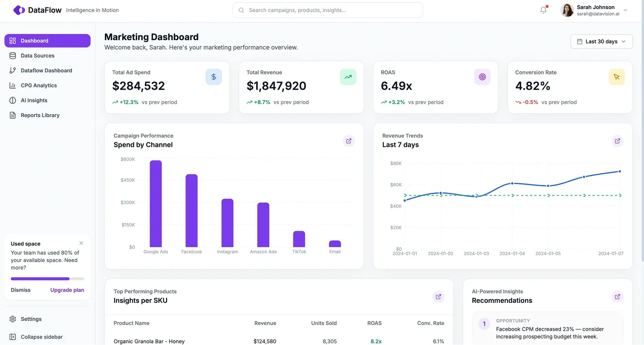
Task: Open the Last 30 days date selector
Action: pyautogui.click(x=601, y=41)
